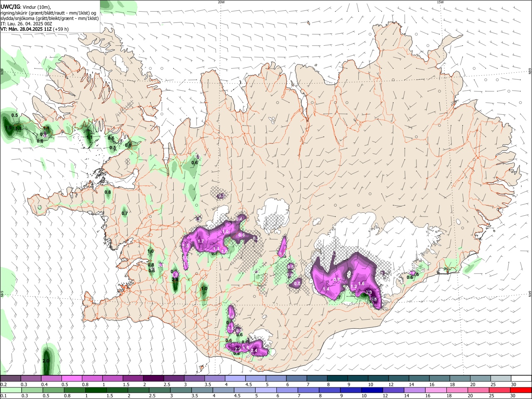Select the 'Vindur (10m)' header text

click(x=37, y=7)
